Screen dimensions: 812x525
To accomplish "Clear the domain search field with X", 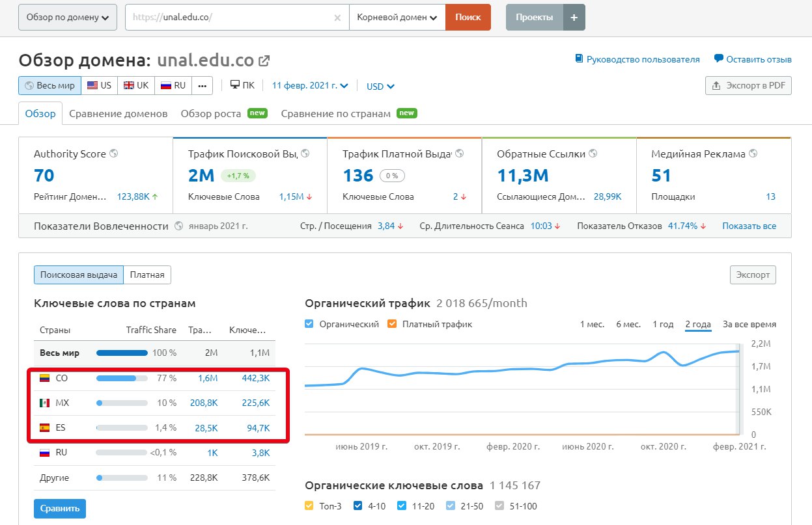I will [x=337, y=18].
